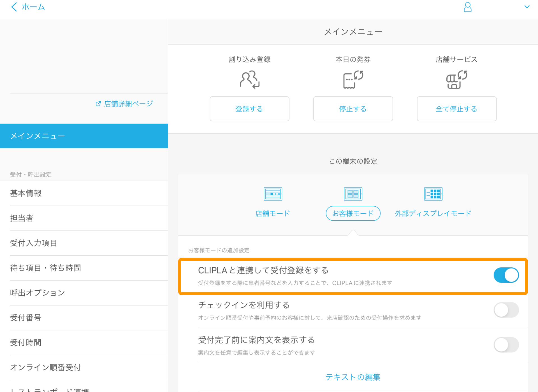Image resolution: width=538 pixels, height=392 pixels.
Task: Click the back chevron next to ホーム
Action: point(14,7)
